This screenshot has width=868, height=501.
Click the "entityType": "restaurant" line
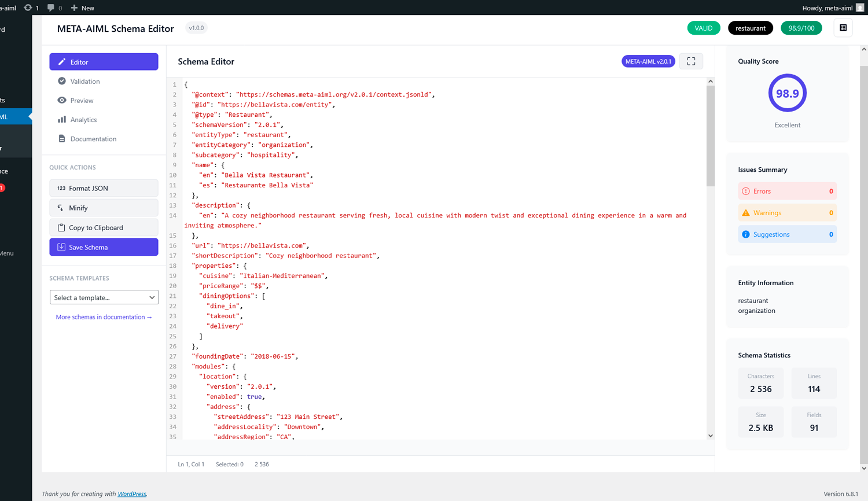(241, 135)
